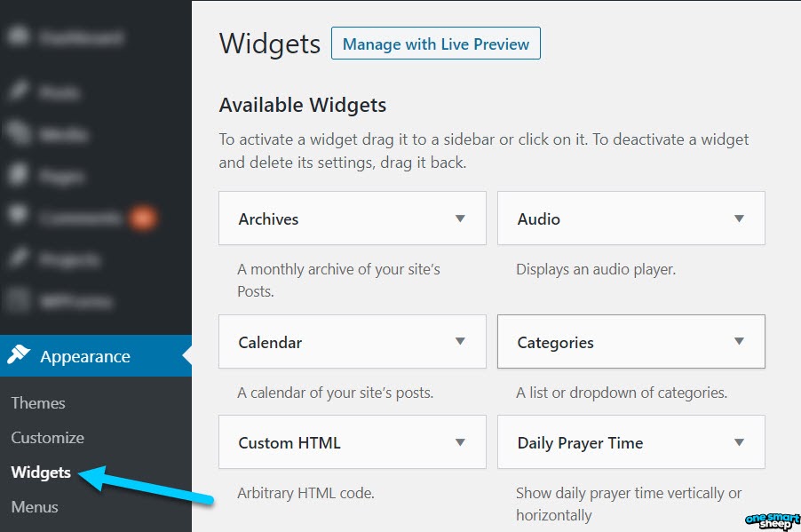The height and width of the screenshot is (532, 801).
Task: Select Menus in the Appearance submenu
Action: pos(34,506)
